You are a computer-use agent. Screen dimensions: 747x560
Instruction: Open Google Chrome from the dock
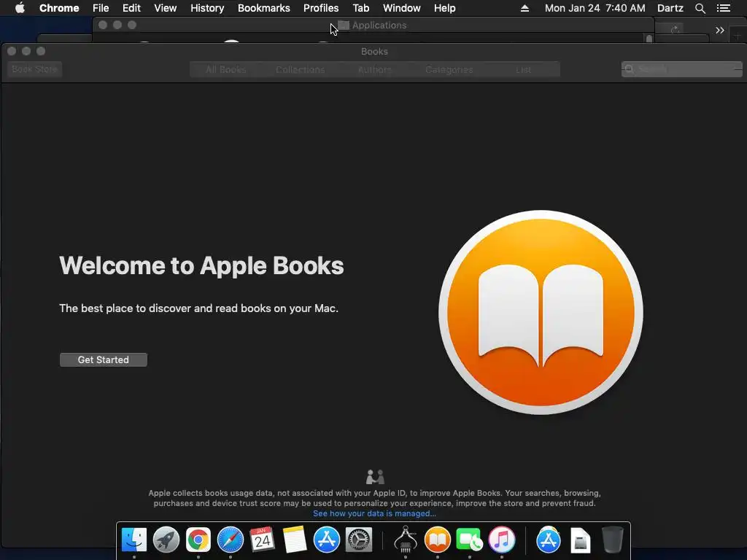point(198,540)
